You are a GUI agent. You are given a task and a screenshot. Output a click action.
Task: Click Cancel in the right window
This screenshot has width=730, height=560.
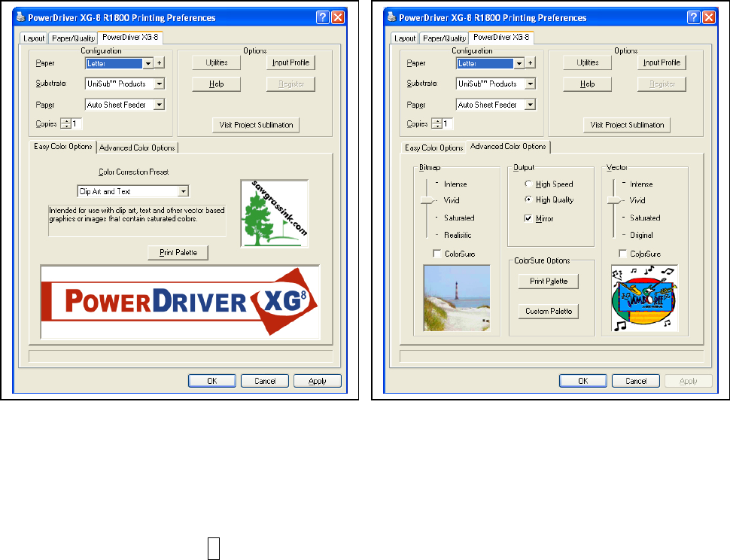pos(636,381)
